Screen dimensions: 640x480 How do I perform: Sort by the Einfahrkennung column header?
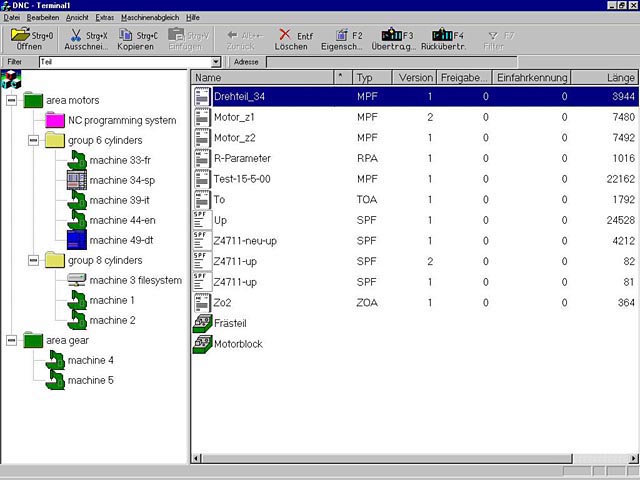531,78
